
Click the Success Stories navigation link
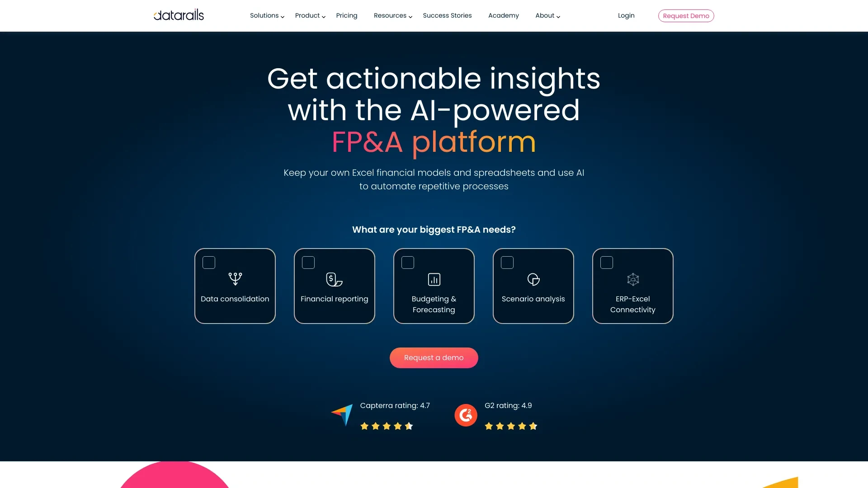coord(447,15)
